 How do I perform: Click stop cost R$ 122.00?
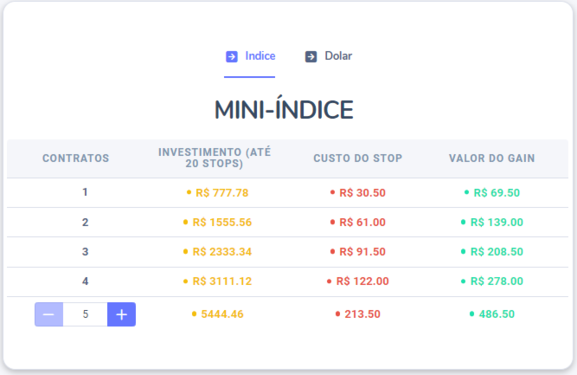tap(362, 281)
